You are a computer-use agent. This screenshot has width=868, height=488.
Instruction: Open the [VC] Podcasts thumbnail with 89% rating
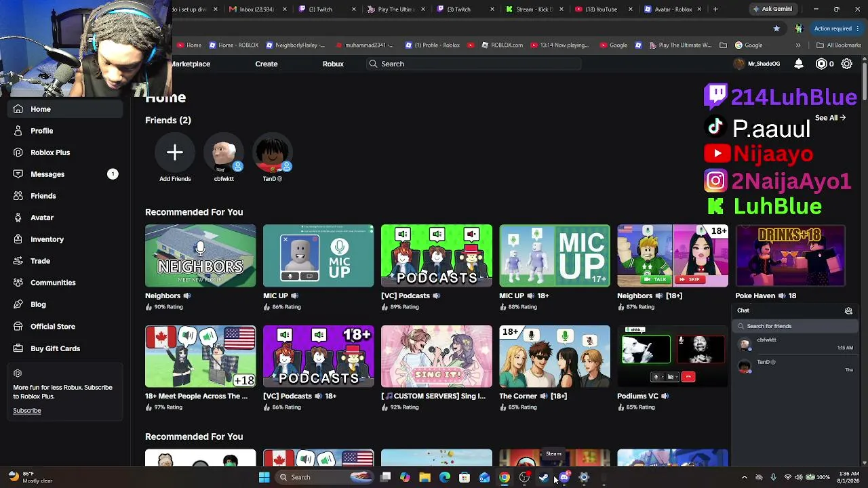click(x=437, y=256)
